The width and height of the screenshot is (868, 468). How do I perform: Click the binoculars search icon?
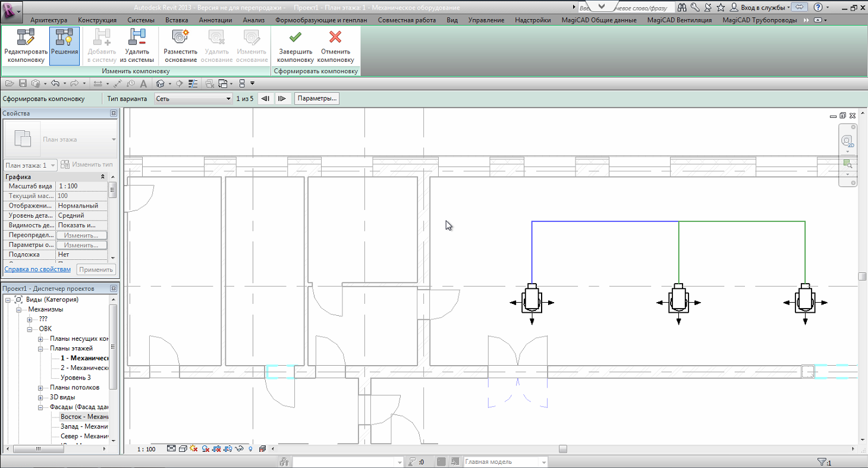[x=681, y=7]
